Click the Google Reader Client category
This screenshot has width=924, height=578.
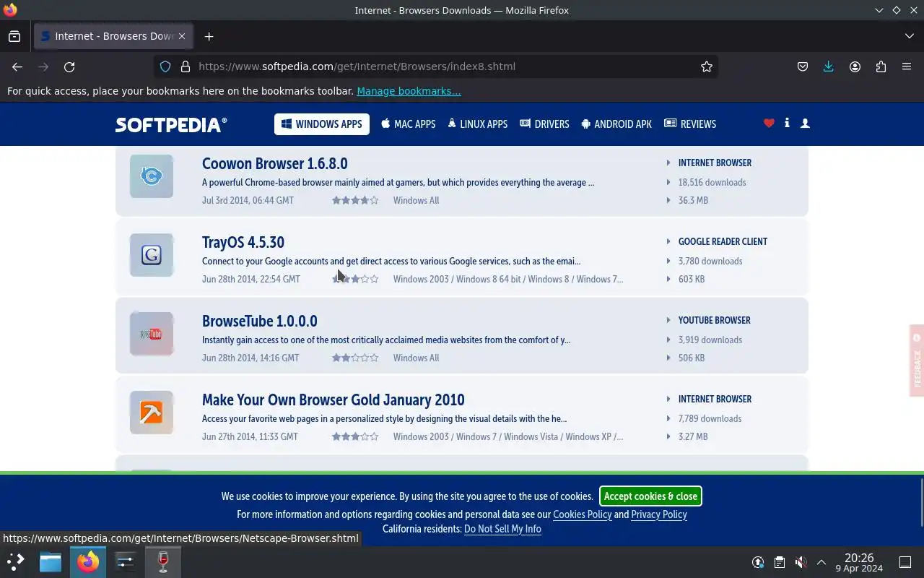point(723,242)
